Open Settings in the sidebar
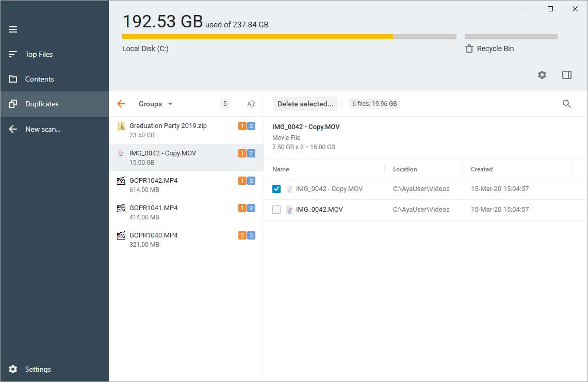Screen dimensions: 588x382 (54, 369)
